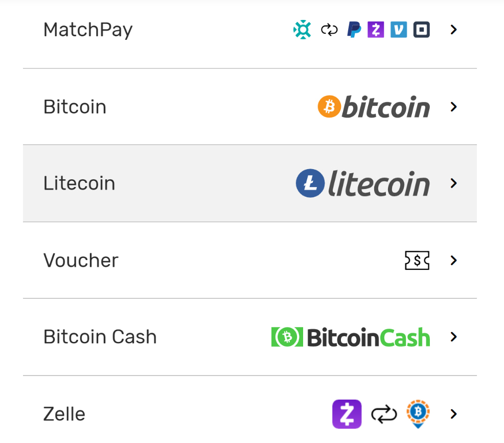Expand the Bitcoin option chevron
The image size is (504, 443).
pos(453,107)
